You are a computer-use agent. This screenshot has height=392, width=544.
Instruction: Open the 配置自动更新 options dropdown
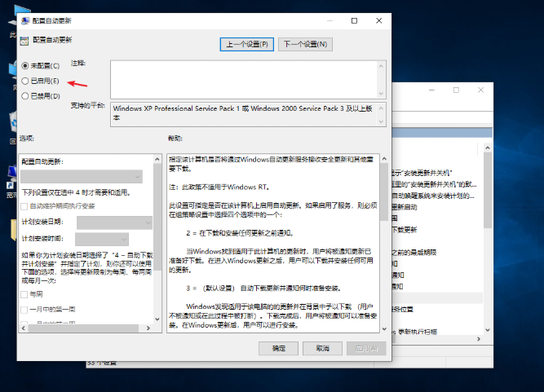click(x=82, y=176)
